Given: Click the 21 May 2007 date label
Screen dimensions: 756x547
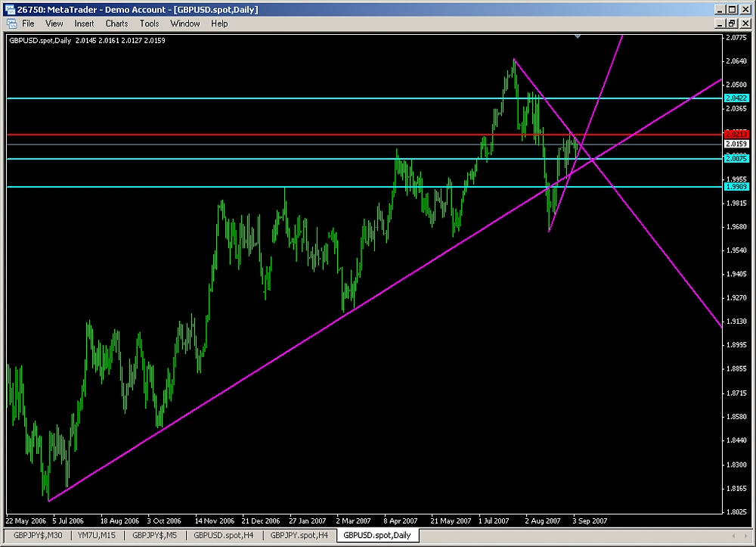Looking at the screenshot, I should click(x=451, y=521).
